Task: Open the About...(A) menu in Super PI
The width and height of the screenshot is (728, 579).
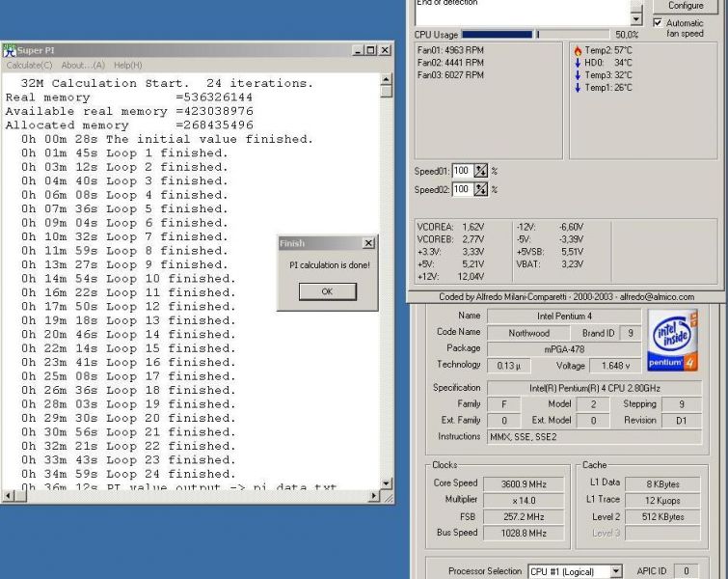Action: [83, 66]
